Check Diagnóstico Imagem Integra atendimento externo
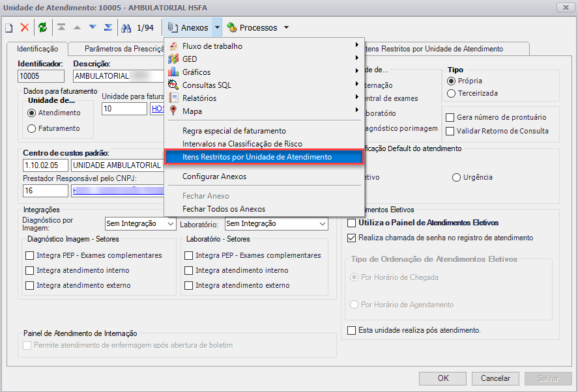Viewport: 578px width, 392px height. [x=30, y=285]
